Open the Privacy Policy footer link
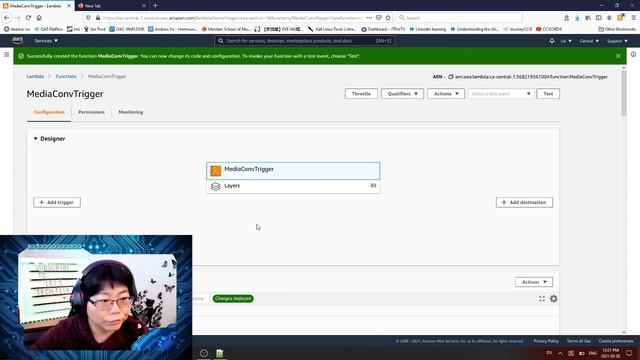 (546, 341)
